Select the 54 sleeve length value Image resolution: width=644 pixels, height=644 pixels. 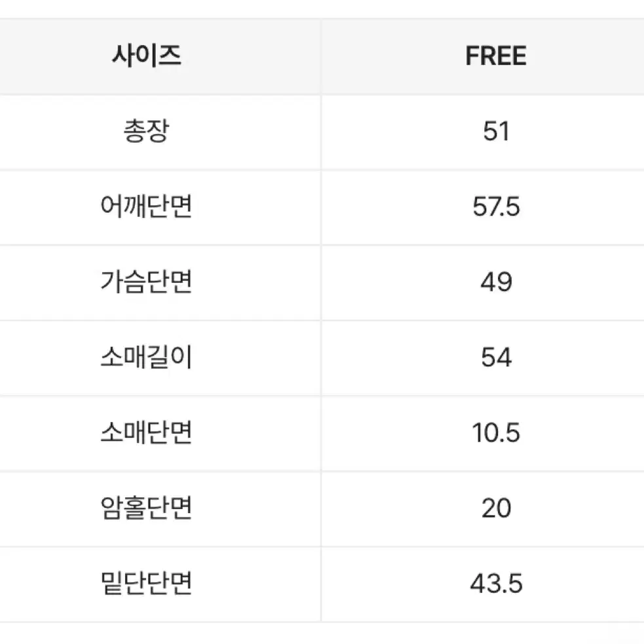[496, 357]
